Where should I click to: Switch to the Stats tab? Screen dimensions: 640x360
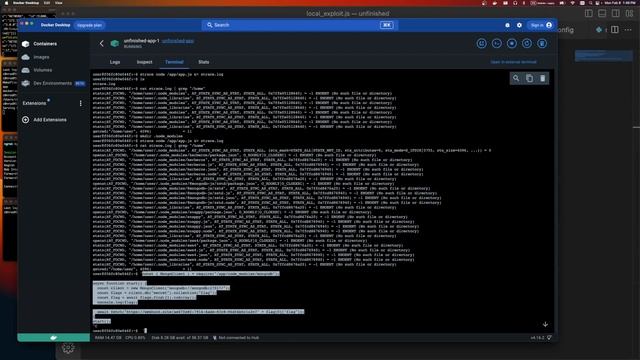point(203,62)
